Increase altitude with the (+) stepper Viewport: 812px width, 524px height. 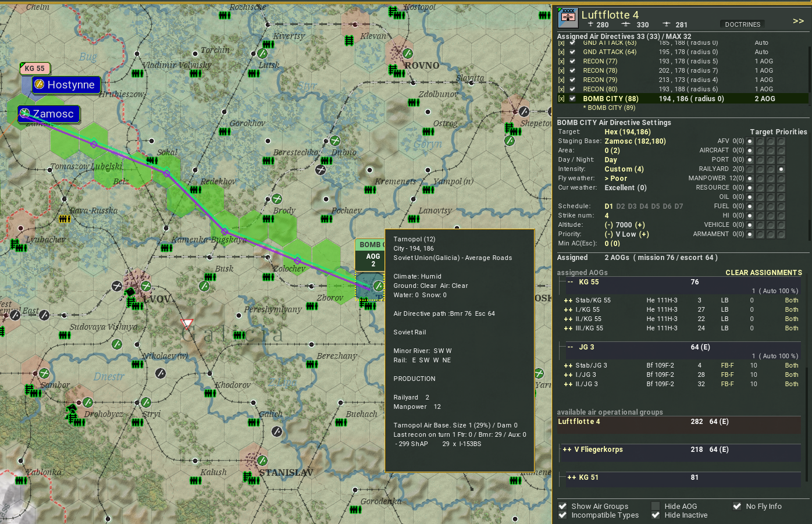(x=640, y=225)
